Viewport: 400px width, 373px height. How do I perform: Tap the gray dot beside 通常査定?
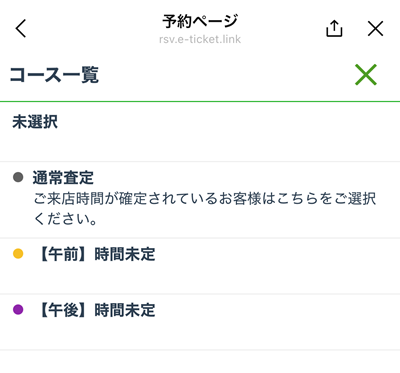click(x=18, y=177)
